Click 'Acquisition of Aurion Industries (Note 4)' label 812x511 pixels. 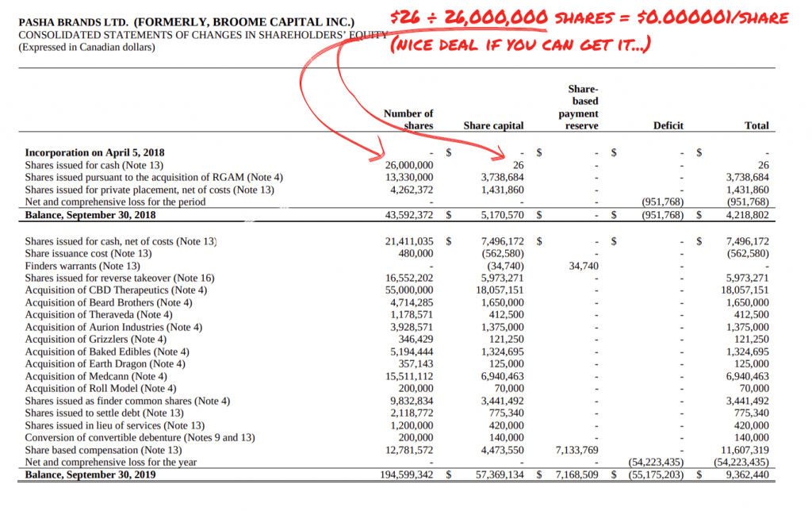[x=113, y=327]
